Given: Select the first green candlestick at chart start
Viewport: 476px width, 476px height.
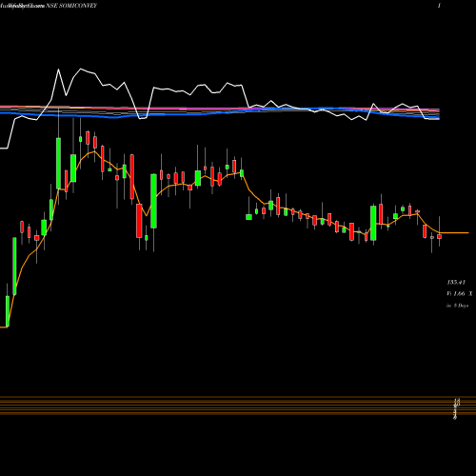Looking at the screenshot, I should click(8, 311).
